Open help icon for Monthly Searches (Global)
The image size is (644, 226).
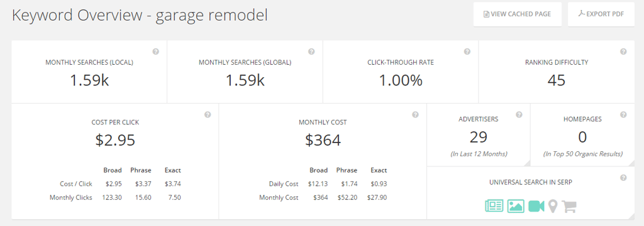[x=311, y=51]
